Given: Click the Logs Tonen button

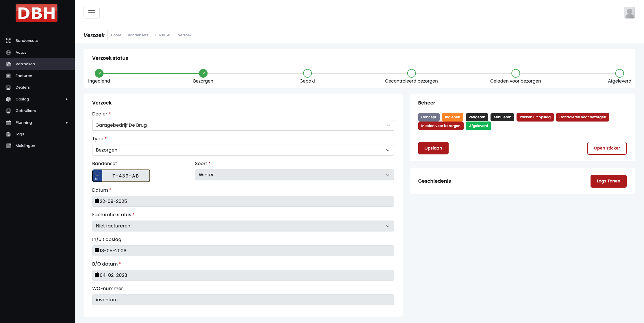Looking at the screenshot, I should [x=608, y=181].
